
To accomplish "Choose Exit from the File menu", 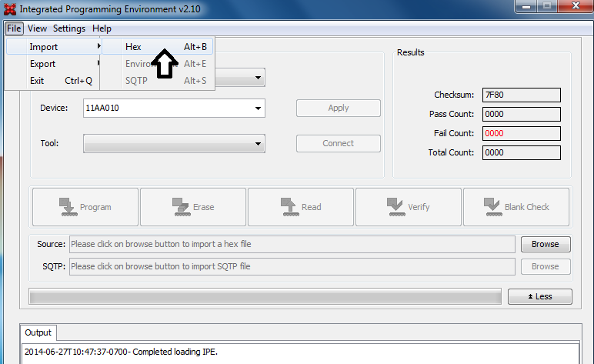I will tap(54, 81).
